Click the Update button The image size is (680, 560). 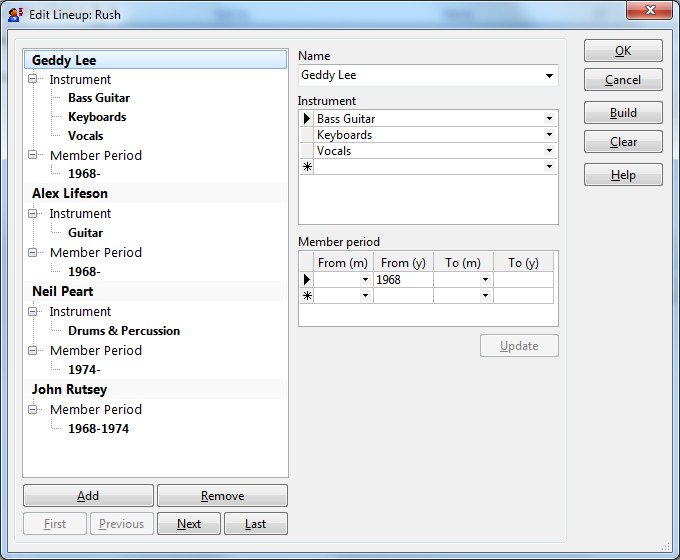[519, 346]
